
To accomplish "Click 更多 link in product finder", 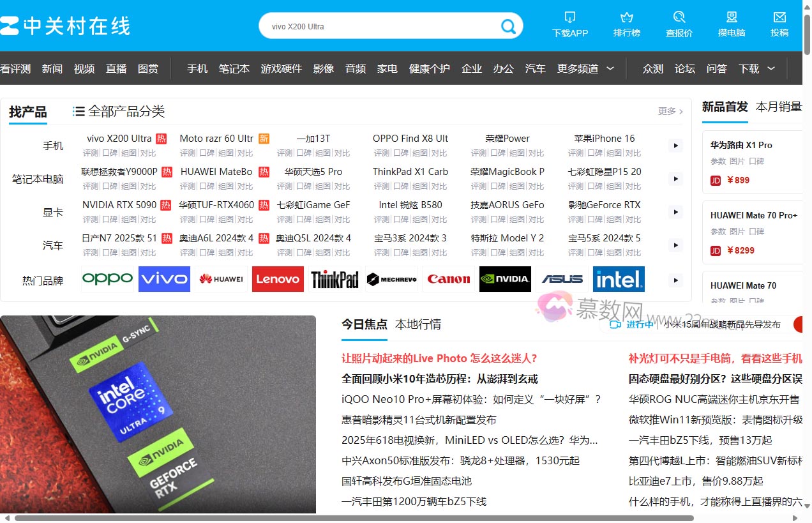I will (670, 111).
